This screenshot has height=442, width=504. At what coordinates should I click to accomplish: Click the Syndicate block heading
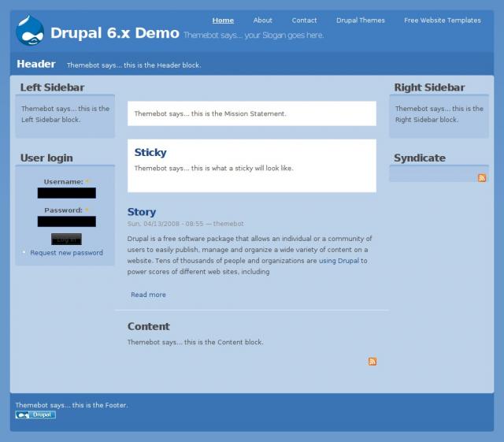[x=420, y=158]
